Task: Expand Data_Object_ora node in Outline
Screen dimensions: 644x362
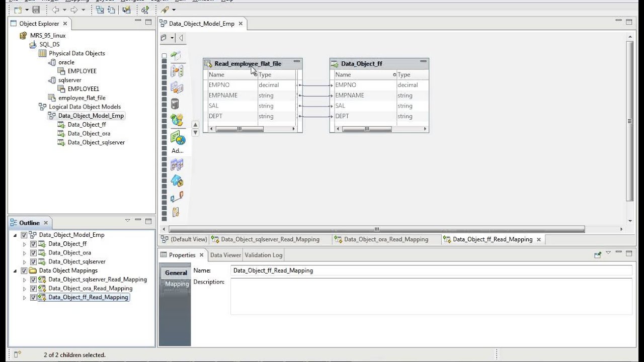Action: coord(24,253)
